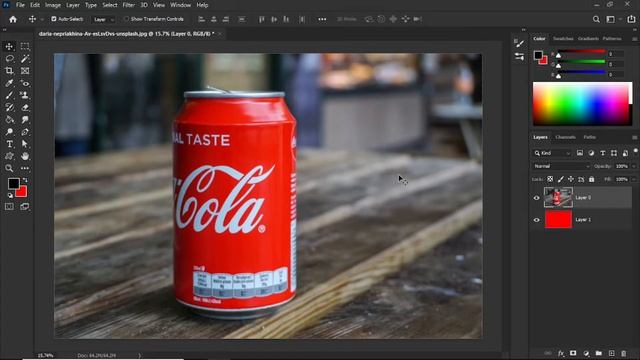Toggle lock position icon
The image size is (640, 360).
571,179
